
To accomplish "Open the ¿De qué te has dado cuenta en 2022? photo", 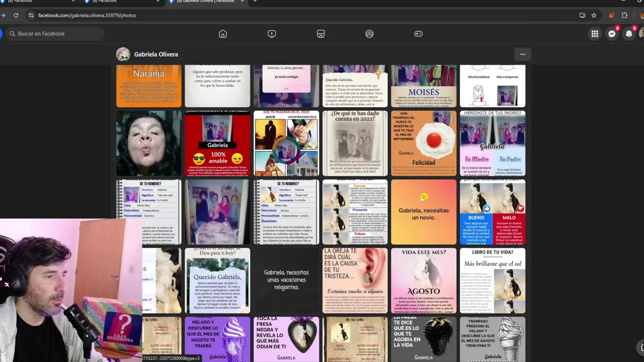I will click(x=355, y=143).
